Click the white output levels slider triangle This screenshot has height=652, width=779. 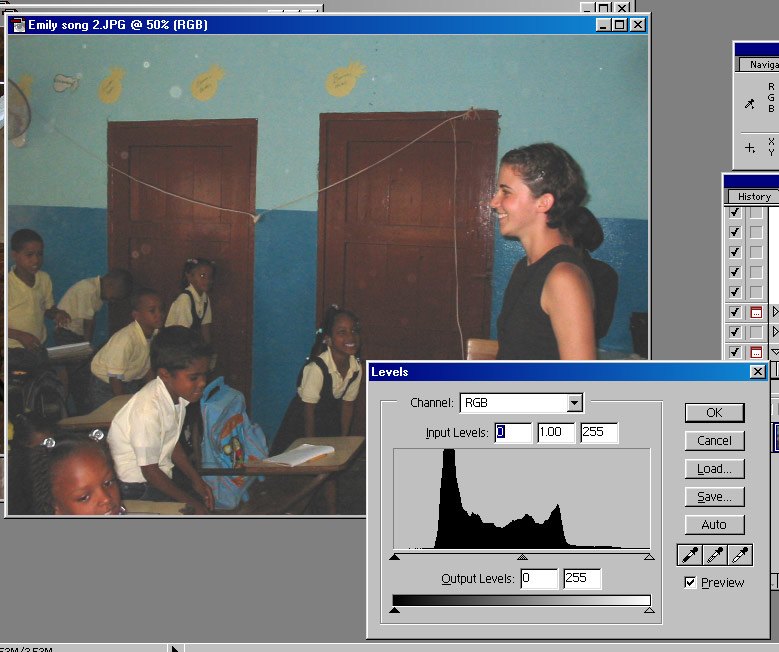pos(649,609)
